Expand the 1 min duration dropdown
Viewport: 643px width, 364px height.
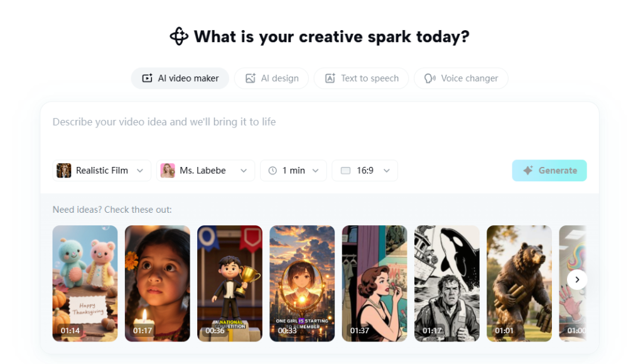pos(315,171)
